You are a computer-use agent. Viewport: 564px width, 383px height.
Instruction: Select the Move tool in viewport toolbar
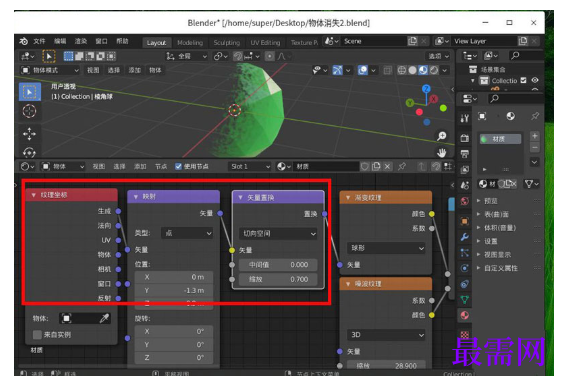pos(29,134)
